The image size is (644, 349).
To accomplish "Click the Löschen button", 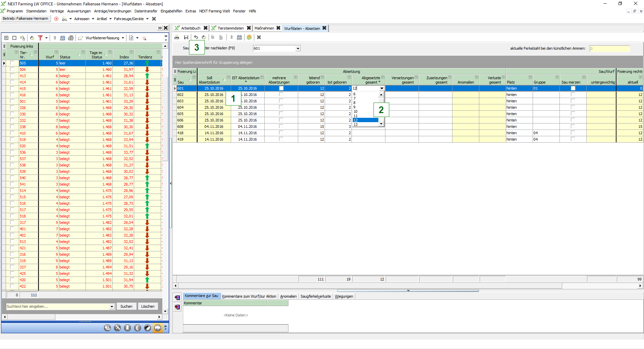I will click(148, 306).
